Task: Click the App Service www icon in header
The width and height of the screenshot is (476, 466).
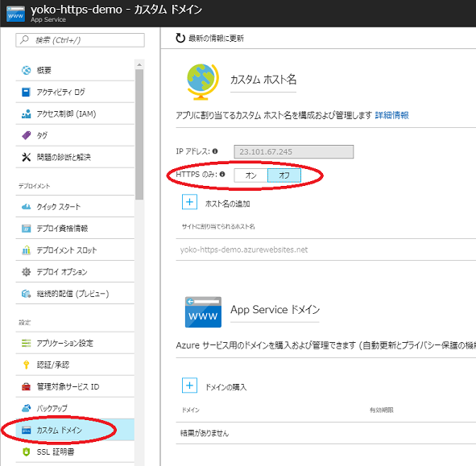Action: pos(16,14)
